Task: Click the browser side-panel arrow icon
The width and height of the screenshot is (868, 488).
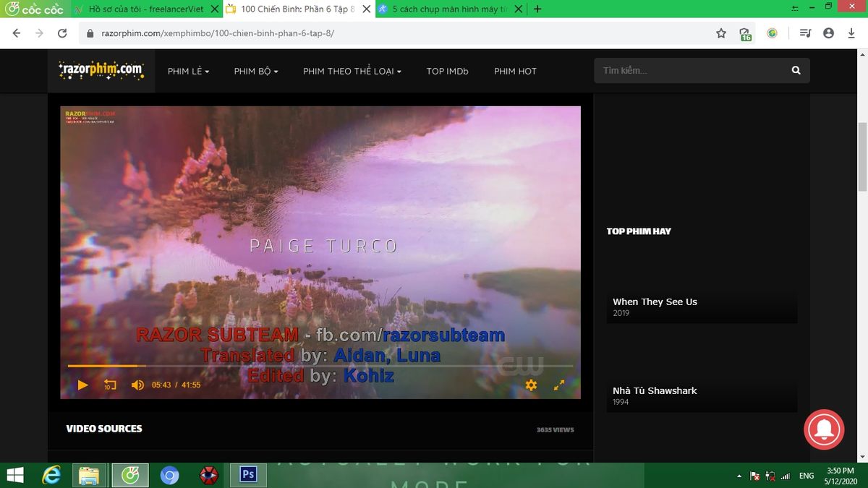Action: [795, 7]
